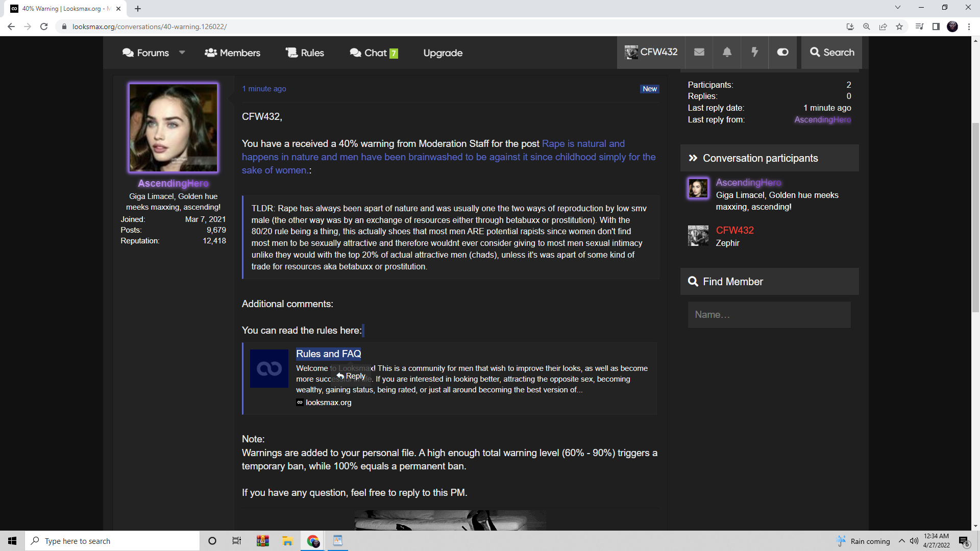Image resolution: width=980 pixels, height=551 pixels.
Task: Open AscendingHero's large avatar
Action: [173, 128]
